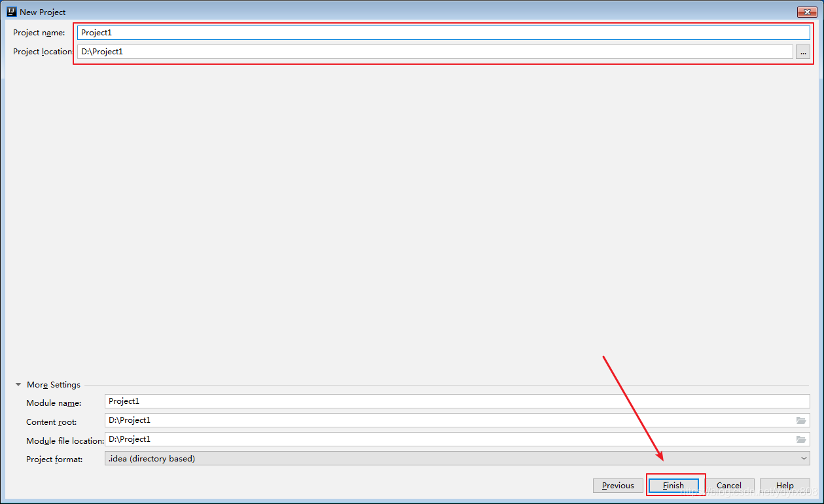Screen dimensions: 824x504
Task: Click the Help button
Action: point(785,486)
